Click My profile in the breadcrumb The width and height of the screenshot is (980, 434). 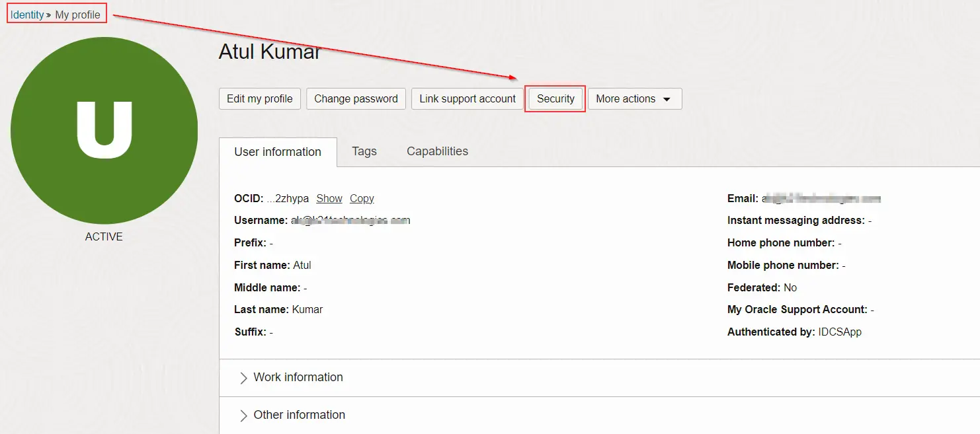(x=77, y=15)
